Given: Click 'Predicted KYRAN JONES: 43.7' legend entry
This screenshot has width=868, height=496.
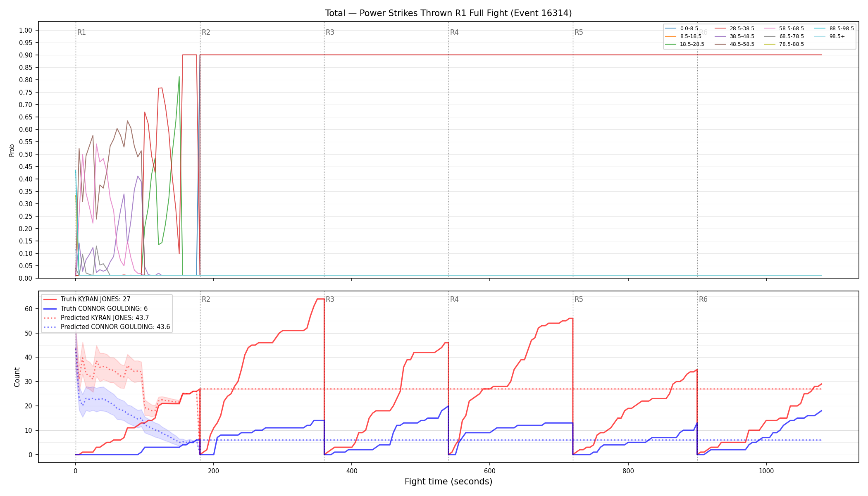Looking at the screenshot, I should (96, 318).
